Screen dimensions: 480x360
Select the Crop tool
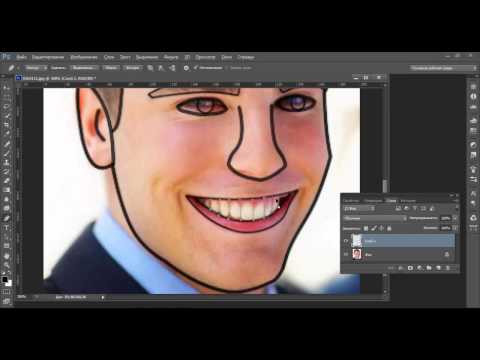tap(6, 125)
